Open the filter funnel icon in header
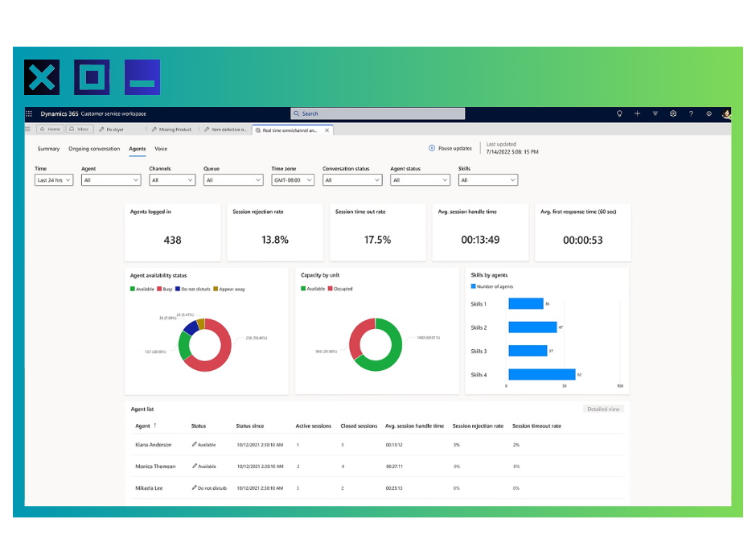The height and width of the screenshot is (547, 756). 655,114
